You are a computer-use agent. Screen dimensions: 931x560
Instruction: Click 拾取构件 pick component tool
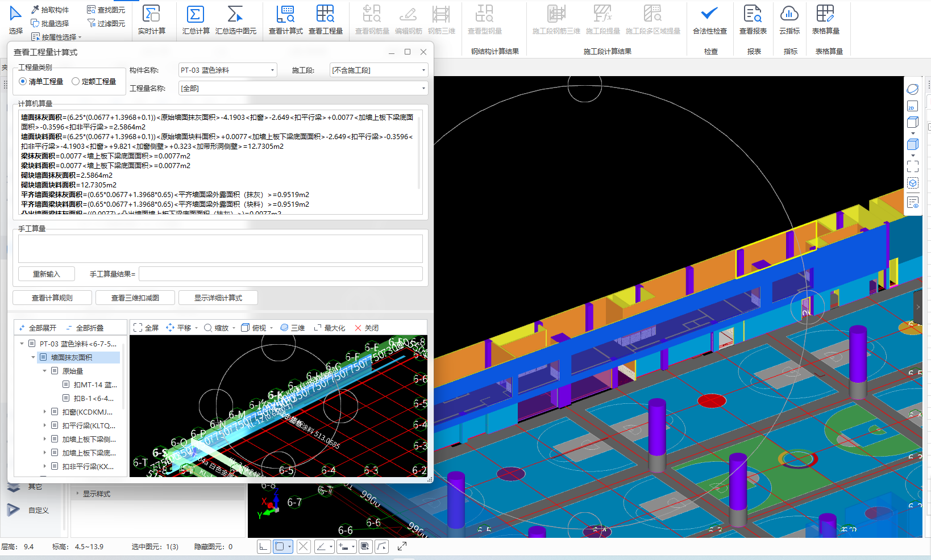[x=50, y=10]
